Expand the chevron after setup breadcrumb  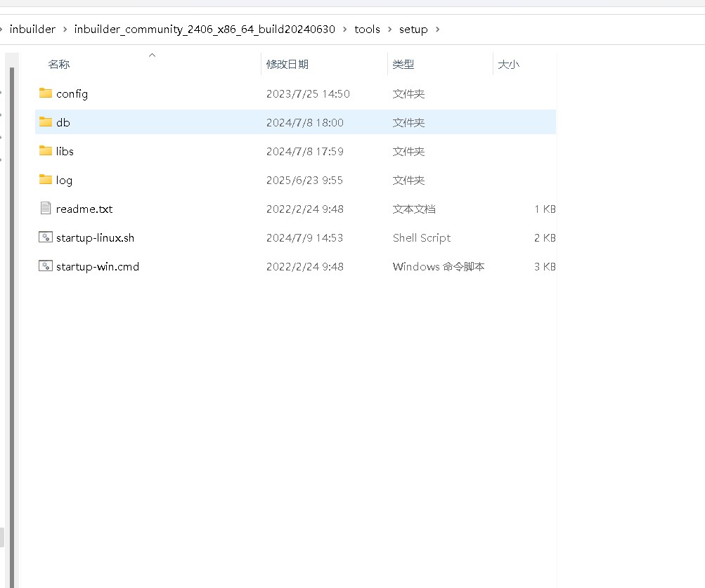437,30
